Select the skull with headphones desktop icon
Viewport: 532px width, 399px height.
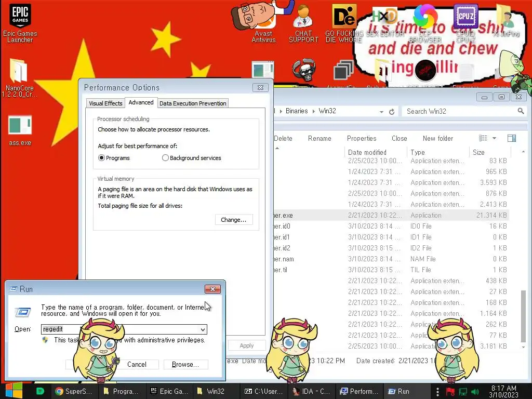303,70
